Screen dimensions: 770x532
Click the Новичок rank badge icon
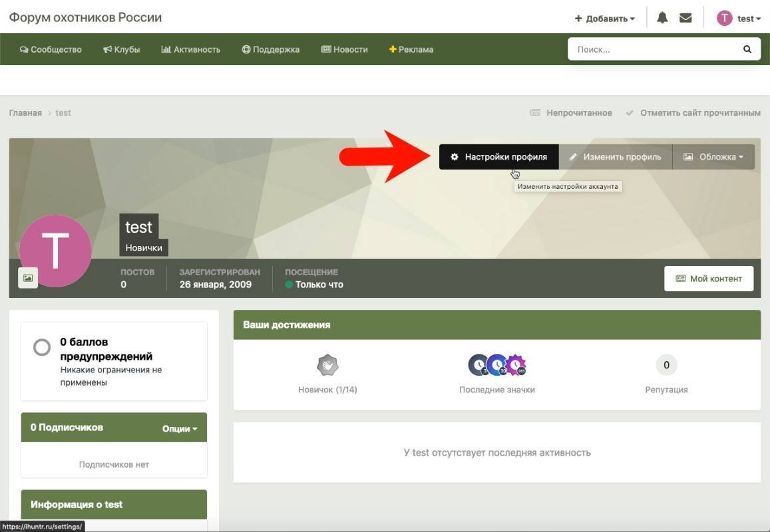click(x=327, y=365)
